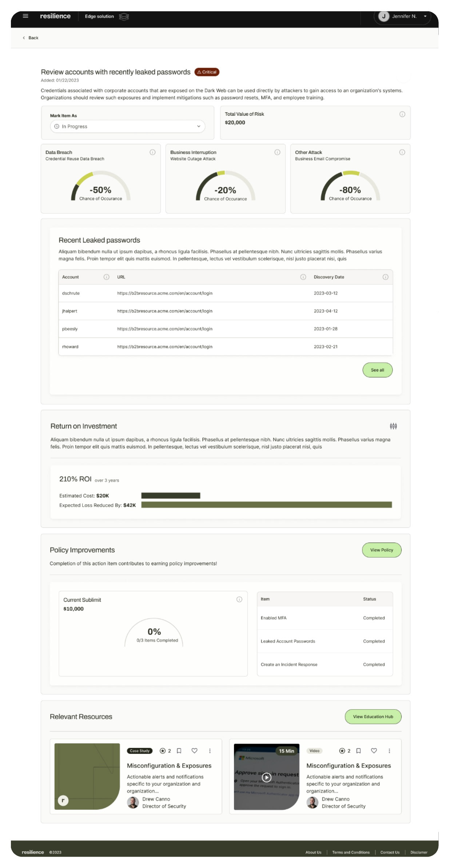Image resolution: width=454 pixels, height=868 pixels.
Task: Click the Edge solution layers icon
Action: point(124,17)
